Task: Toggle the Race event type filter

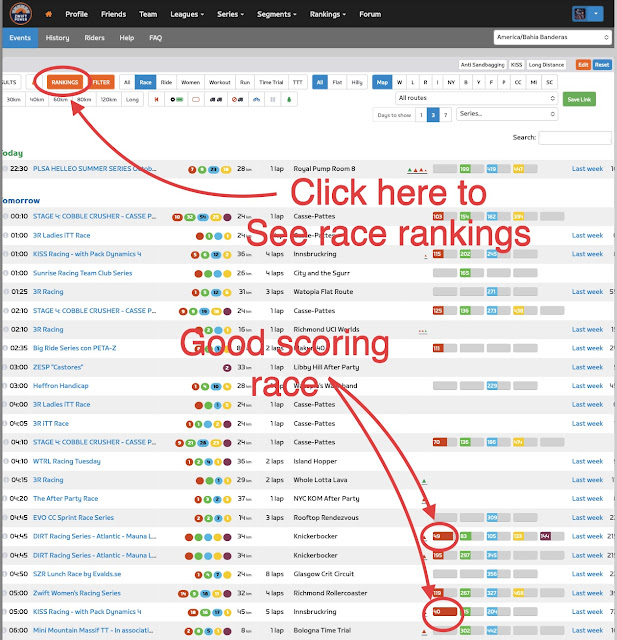Action: click(145, 82)
